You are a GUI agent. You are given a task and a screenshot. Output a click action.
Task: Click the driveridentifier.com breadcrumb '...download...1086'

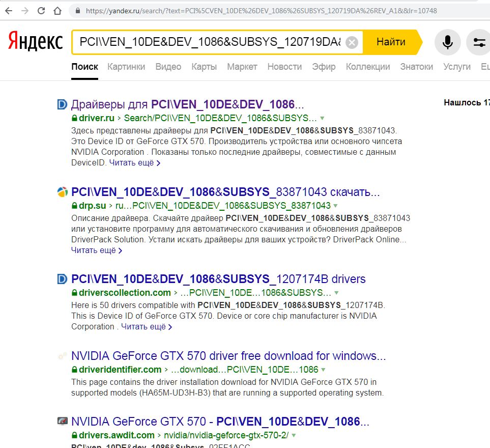tap(245, 370)
